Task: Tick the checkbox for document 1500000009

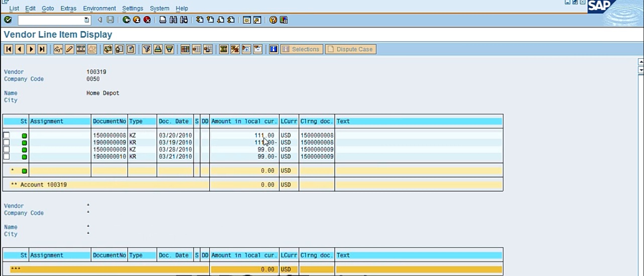Action: pos(7,150)
